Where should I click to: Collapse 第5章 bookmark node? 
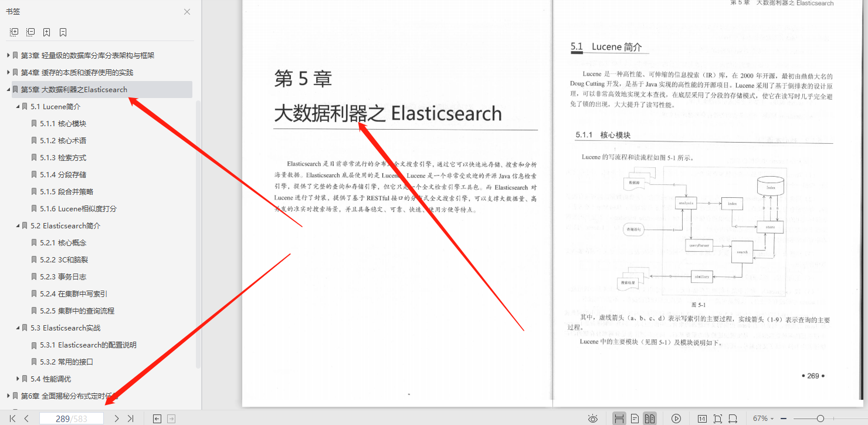[8, 89]
